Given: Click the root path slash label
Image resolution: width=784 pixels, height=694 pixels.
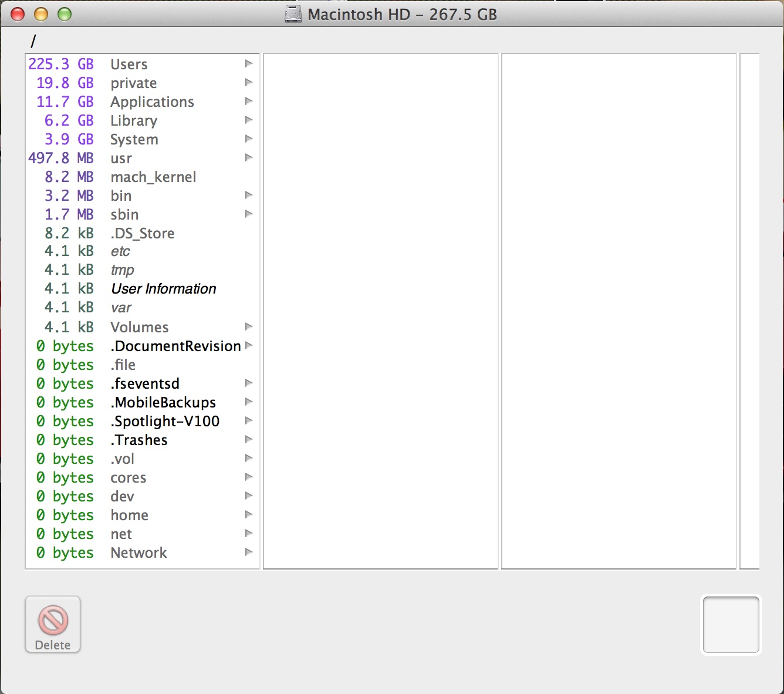Looking at the screenshot, I should point(33,41).
